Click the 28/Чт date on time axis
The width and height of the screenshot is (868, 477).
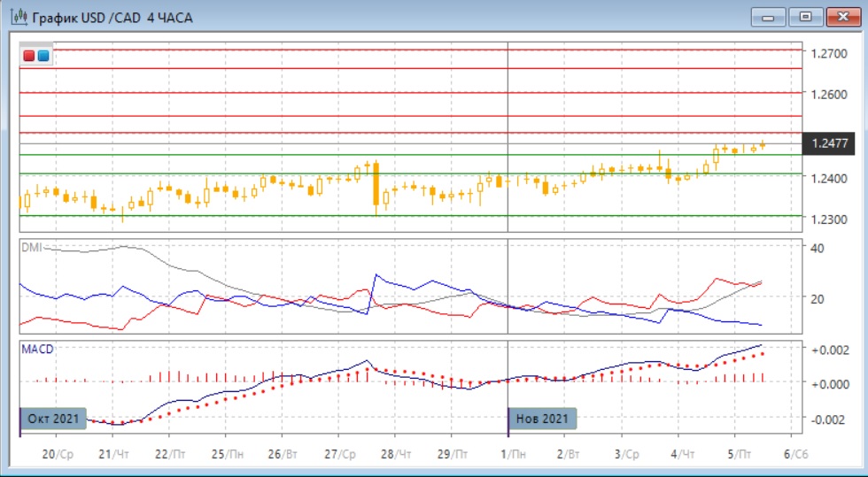399,455
